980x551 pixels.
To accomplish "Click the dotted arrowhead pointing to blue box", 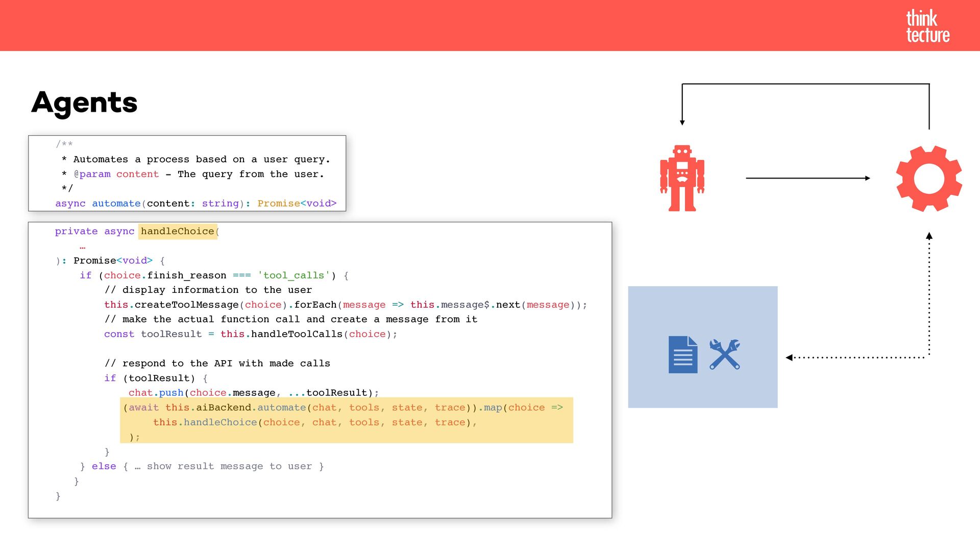I will click(x=789, y=358).
